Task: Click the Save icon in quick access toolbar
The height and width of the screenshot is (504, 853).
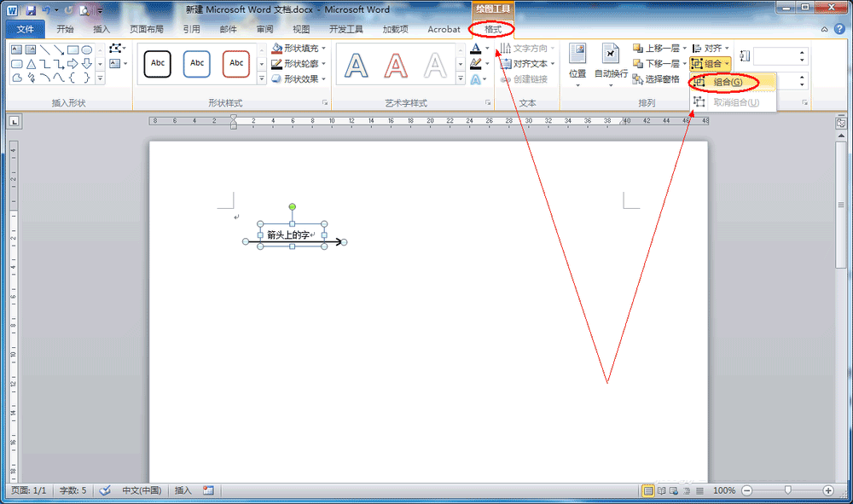Action: pyautogui.click(x=31, y=10)
